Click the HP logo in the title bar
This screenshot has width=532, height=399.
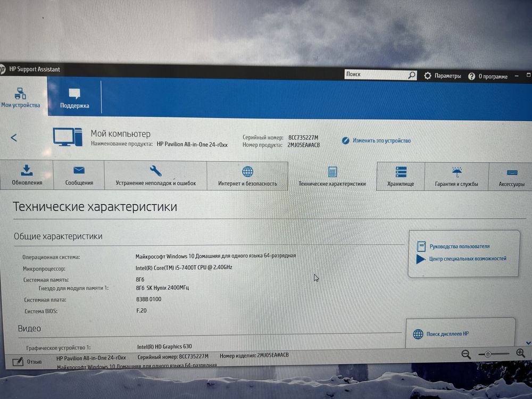(2, 69)
